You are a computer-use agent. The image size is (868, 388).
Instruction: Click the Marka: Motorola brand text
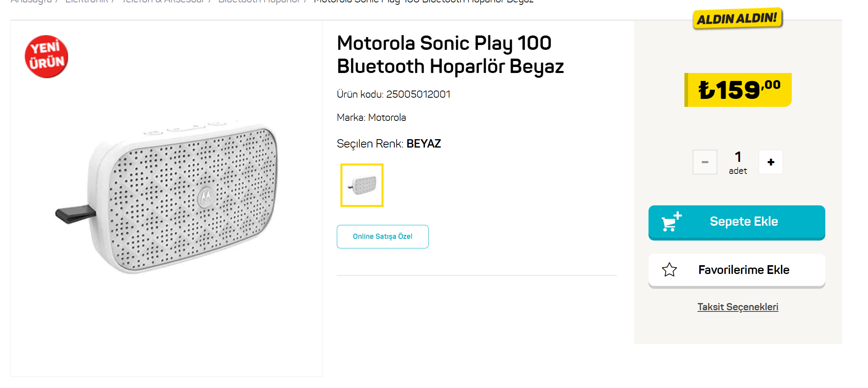[371, 118]
